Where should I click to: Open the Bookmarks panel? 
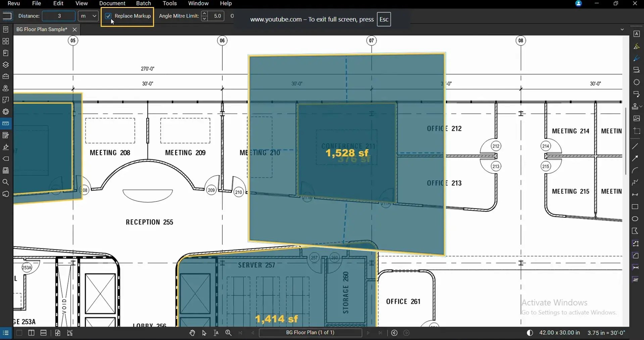(x=6, y=53)
